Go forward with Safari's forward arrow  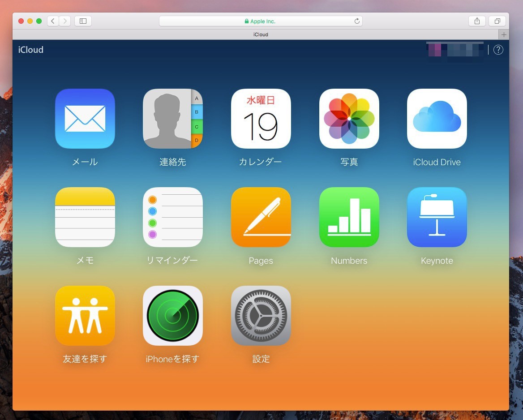65,21
